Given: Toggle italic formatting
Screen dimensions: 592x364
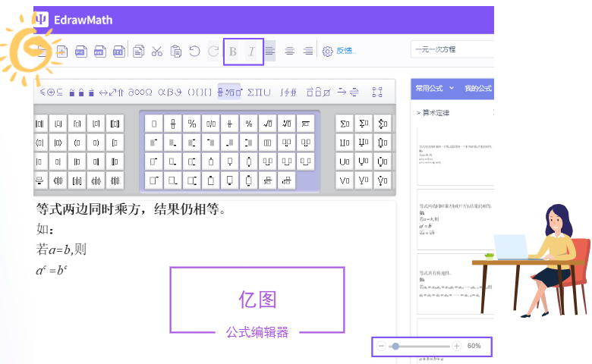Looking at the screenshot, I should [251, 52].
